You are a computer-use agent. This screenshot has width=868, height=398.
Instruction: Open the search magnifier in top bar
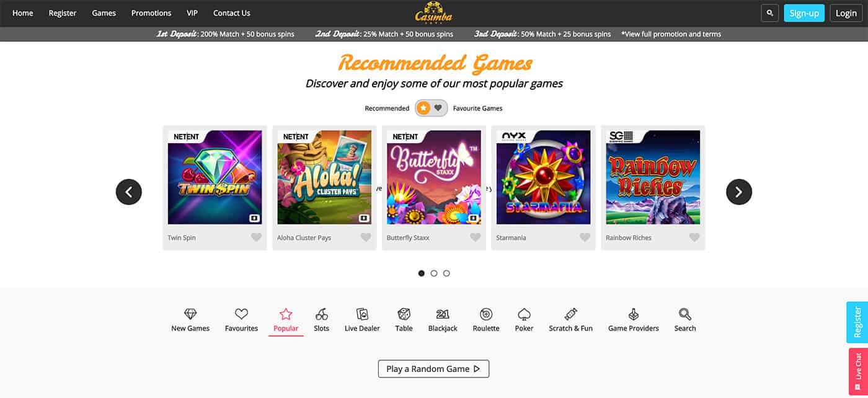[769, 13]
